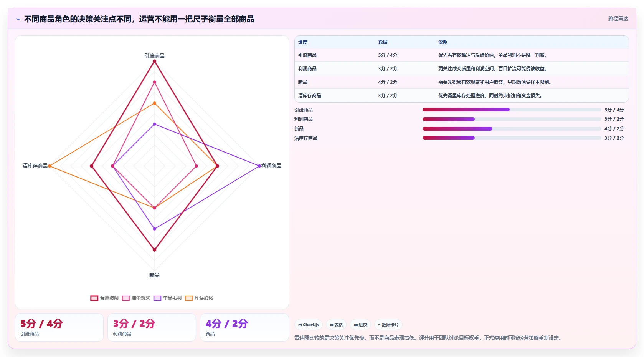Image resolution: width=644 pixels, height=357 pixels.
Task: Click the description starting 优先看有效触达
Action: point(493,55)
